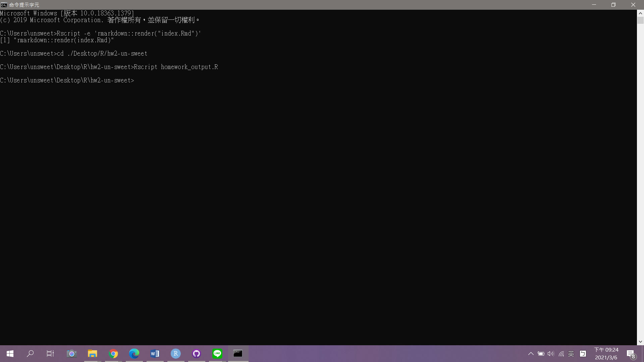Toggle the IME from 英 to Chinese input
The image size is (644, 362).
(x=572, y=354)
